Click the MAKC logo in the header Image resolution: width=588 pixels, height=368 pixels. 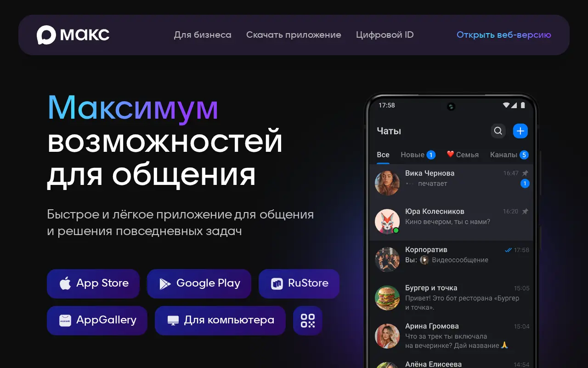[x=73, y=35]
